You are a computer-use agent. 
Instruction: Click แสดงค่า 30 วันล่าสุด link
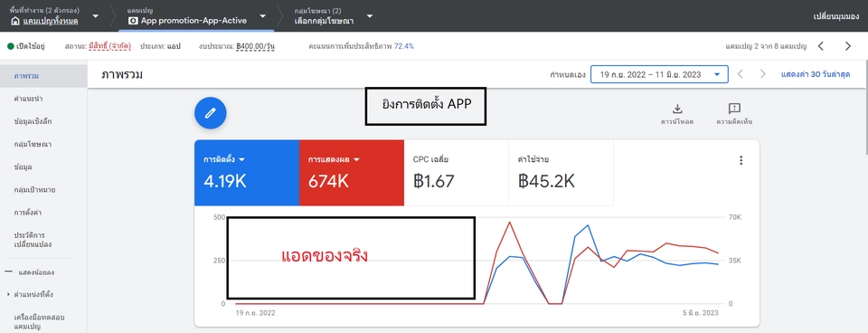816,74
